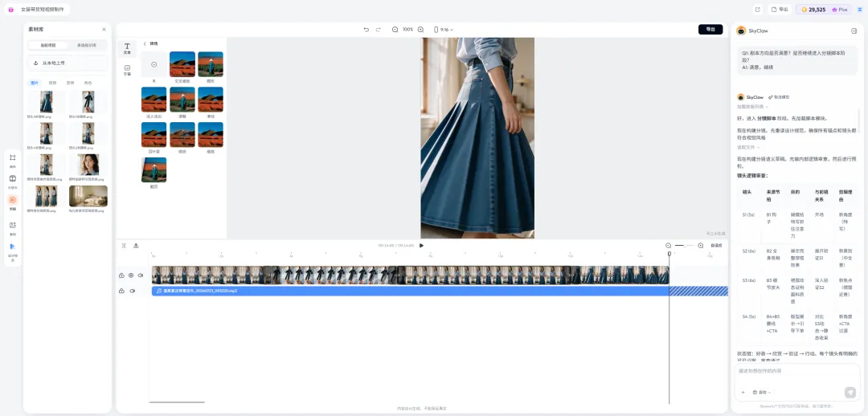Click the Plus membership badge

coord(840,10)
